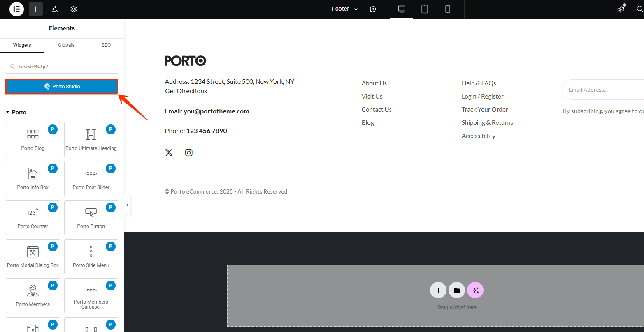The image size is (644, 332).
Task: Select the Porto Info Box widget
Action: (33, 178)
